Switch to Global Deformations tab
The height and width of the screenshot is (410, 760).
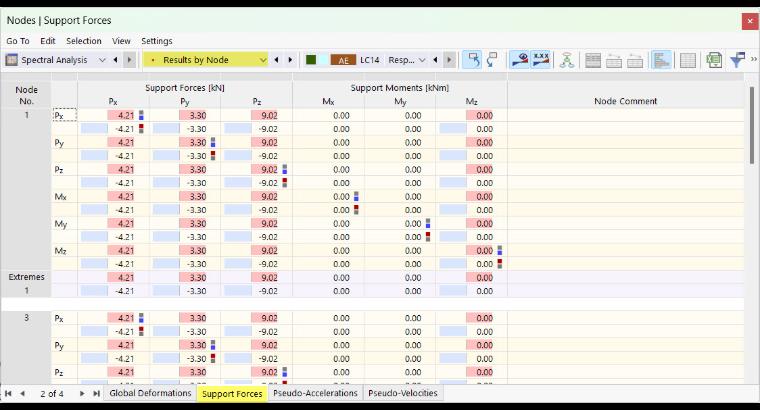click(150, 393)
